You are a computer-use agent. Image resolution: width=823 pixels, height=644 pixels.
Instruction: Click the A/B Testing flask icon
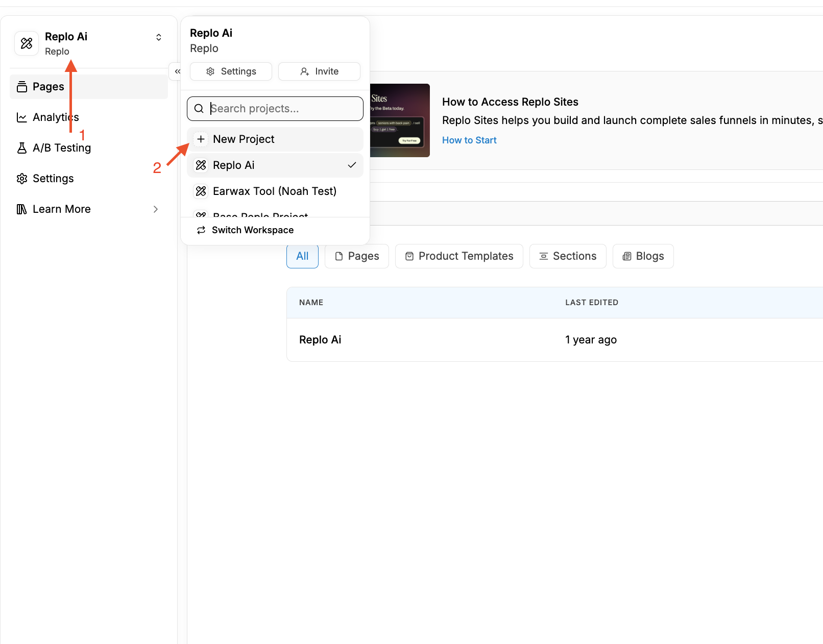tap(22, 148)
